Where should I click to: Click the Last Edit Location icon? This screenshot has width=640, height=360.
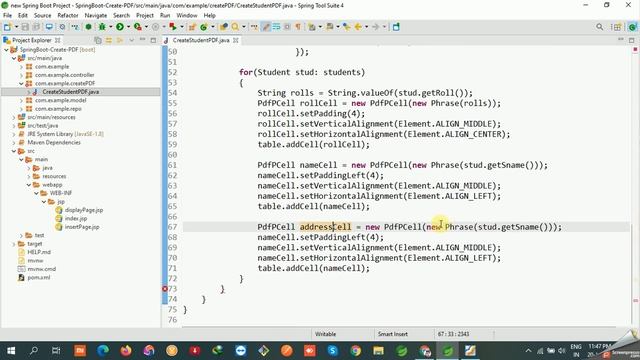click(x=347, y=27)
